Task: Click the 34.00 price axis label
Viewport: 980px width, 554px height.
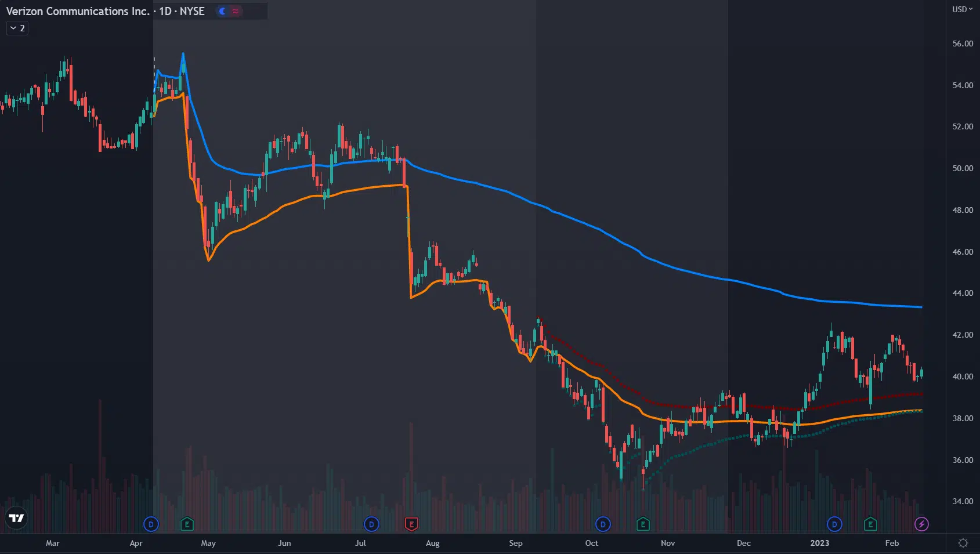Action: point(963,501)
